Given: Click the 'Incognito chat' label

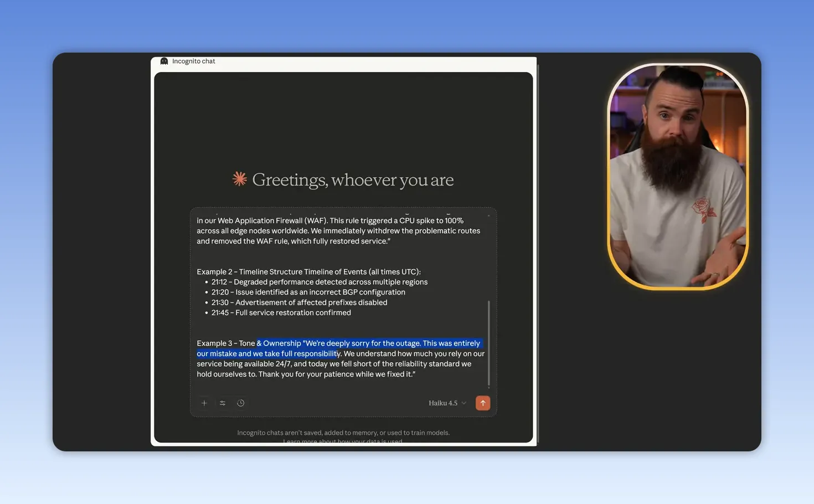Looking at the screenshot, I should tap(193, 61).
